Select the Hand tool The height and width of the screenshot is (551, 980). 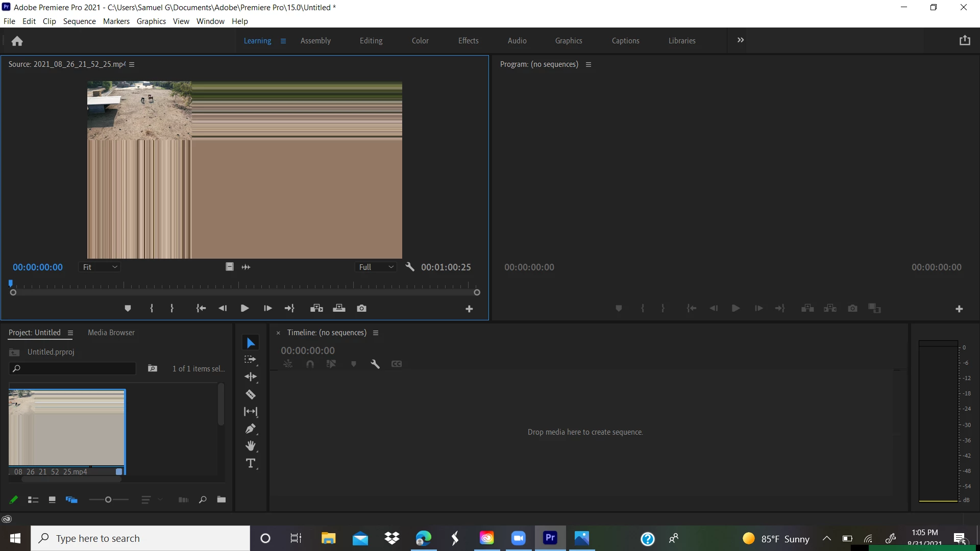[x=251, y=446]
